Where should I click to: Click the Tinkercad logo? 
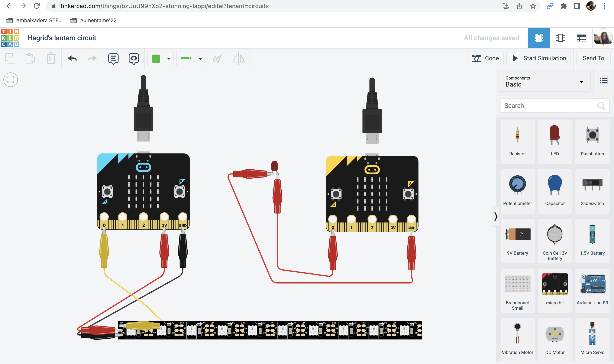click(x=10, y=38)
